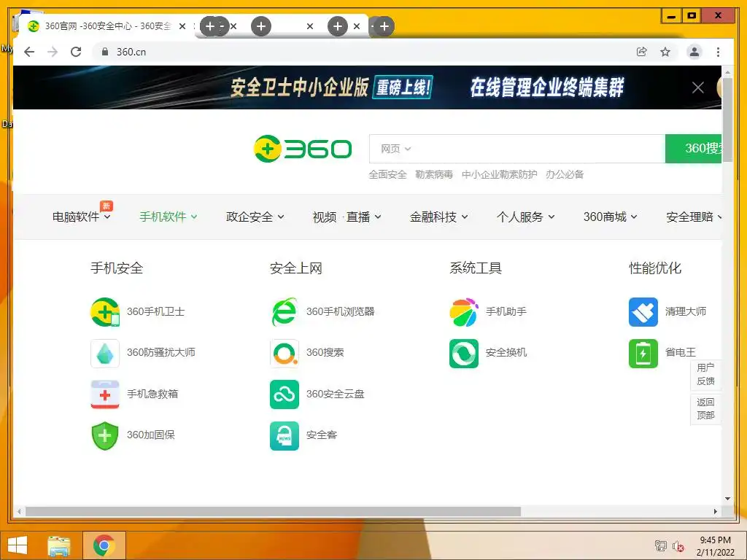The image size is (747, 560).
Task: Bookmark this page with the star icon
Action: tap(665, 52)
